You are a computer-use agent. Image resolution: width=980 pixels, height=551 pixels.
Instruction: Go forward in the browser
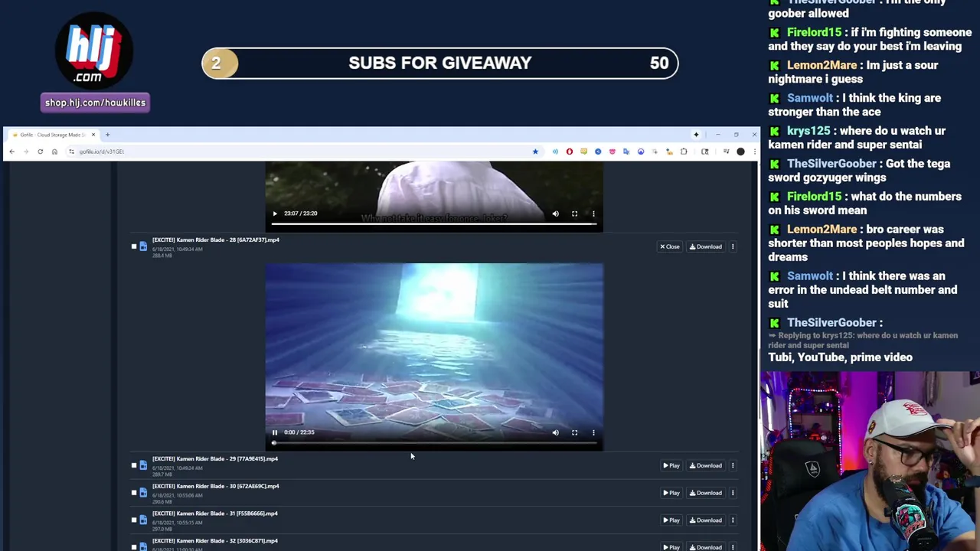point(26,152)
